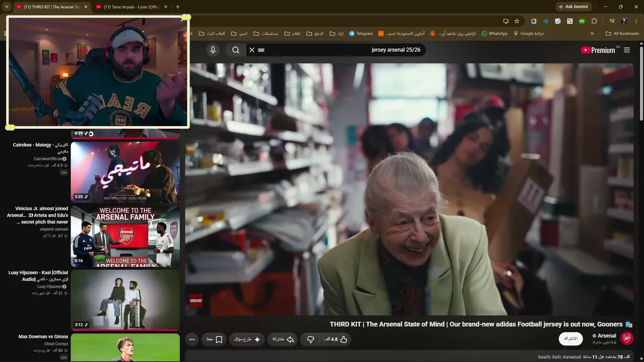Open the Chrome profile avatar
The height and width of the screenshot is (362, 644).
[624, 21]
